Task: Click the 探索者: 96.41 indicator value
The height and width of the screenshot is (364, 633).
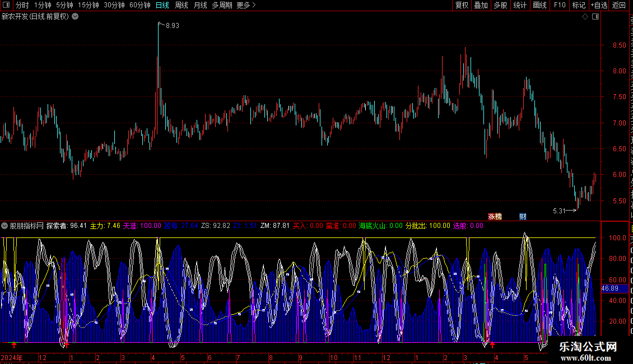Action: [x=67, y=226]
